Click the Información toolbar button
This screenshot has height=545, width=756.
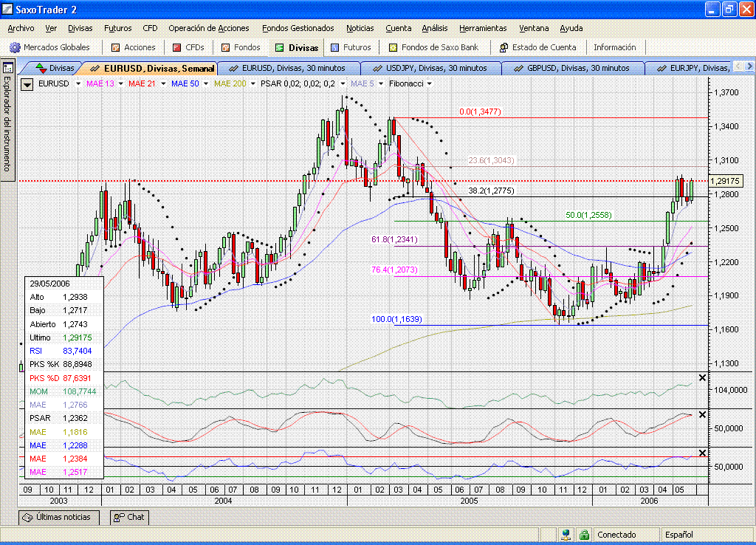[614, 47]
